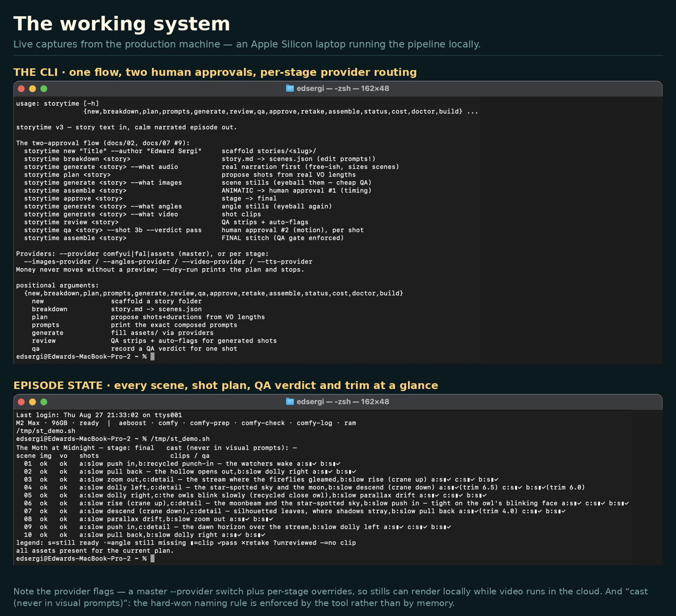Click the 'legend: s=still ready' line

[x=186, y=543]
